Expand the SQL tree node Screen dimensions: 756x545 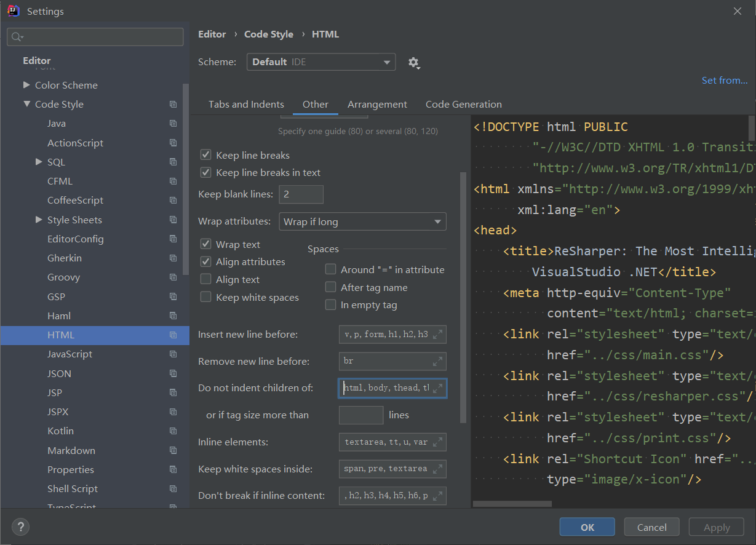pos(39,162)
